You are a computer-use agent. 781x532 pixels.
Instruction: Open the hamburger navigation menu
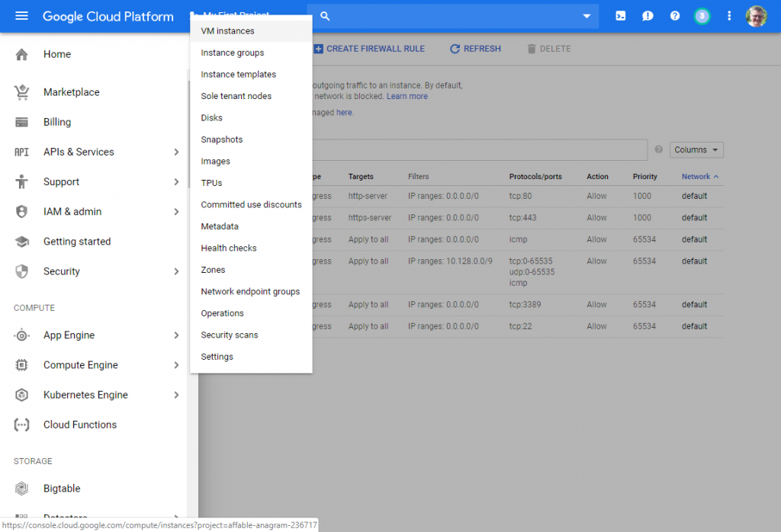point(21,16)
